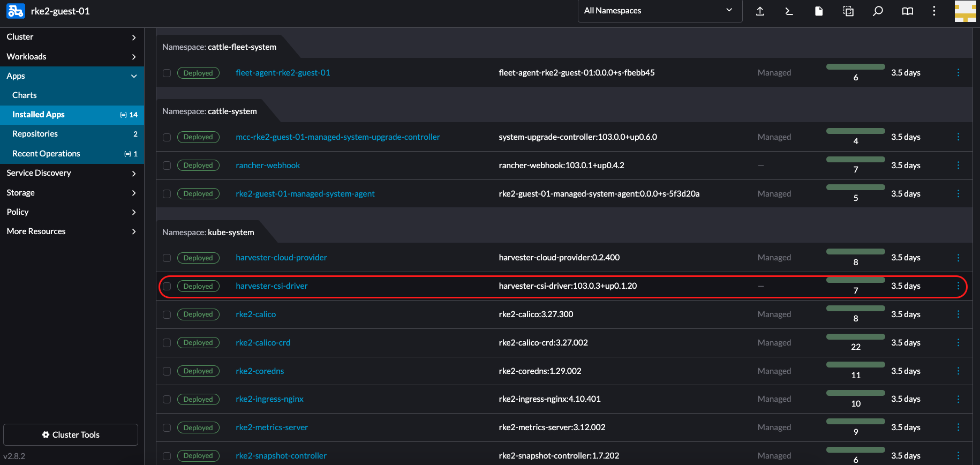Open the rke2-ingress-nginx app link
The image size is (980, 465).
point(269,399)
